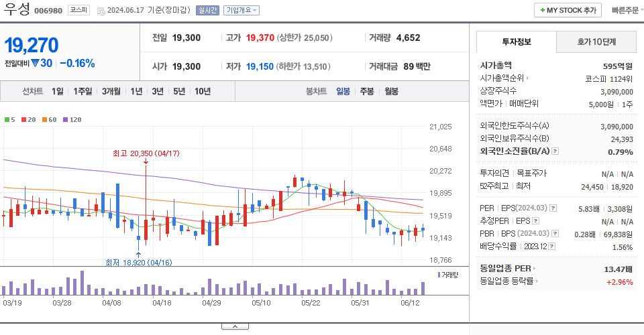Click the 시가총액 value 595억원
644x335 pixels.
618,66
